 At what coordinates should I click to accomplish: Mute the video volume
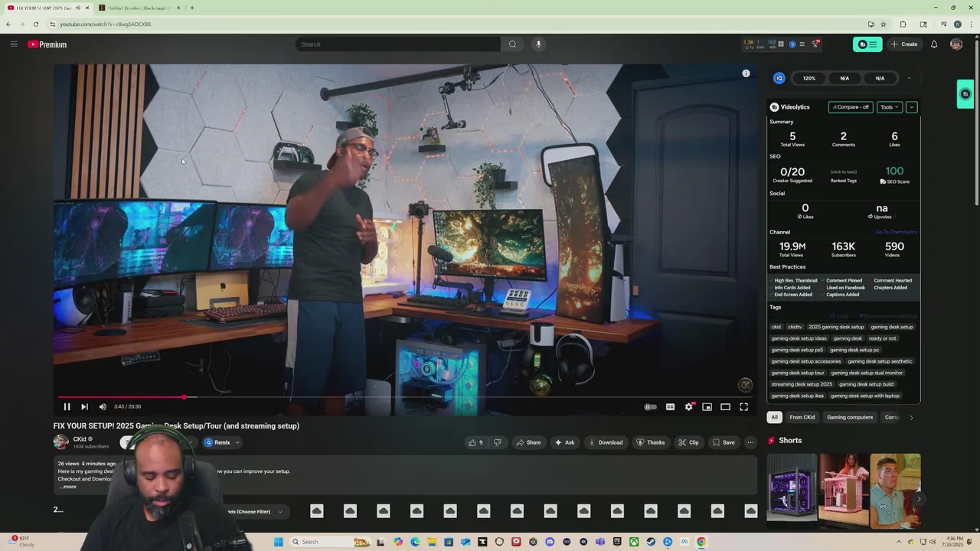(103, 407)
